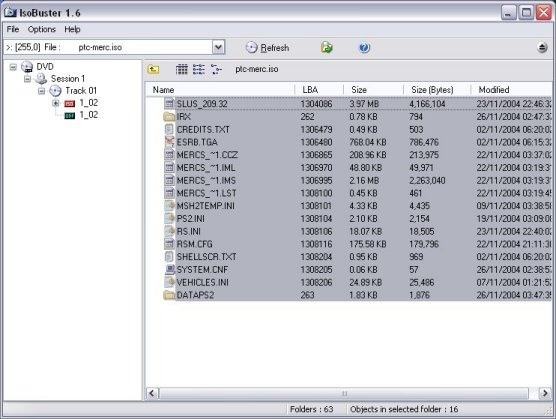Click ptc-merc.iso path label above file list
The height and width of the screenshot is (419, 556).
tap(257, 69)
